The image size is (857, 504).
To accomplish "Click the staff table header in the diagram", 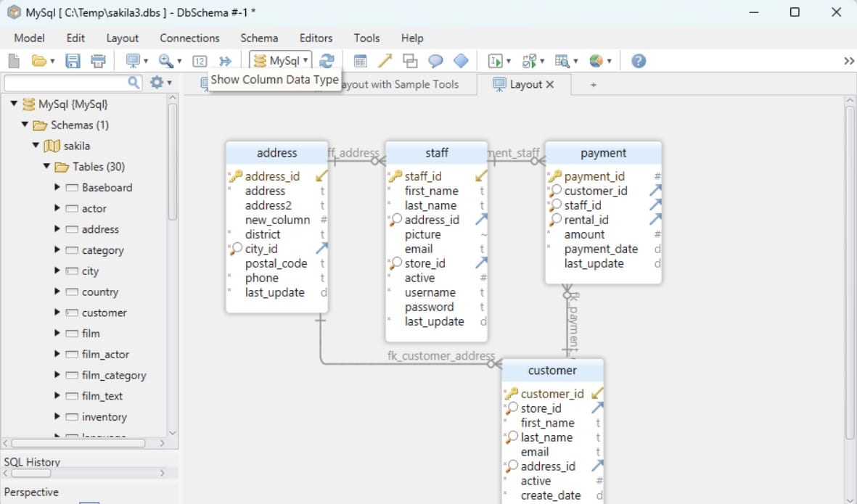I will pos(437,153).
